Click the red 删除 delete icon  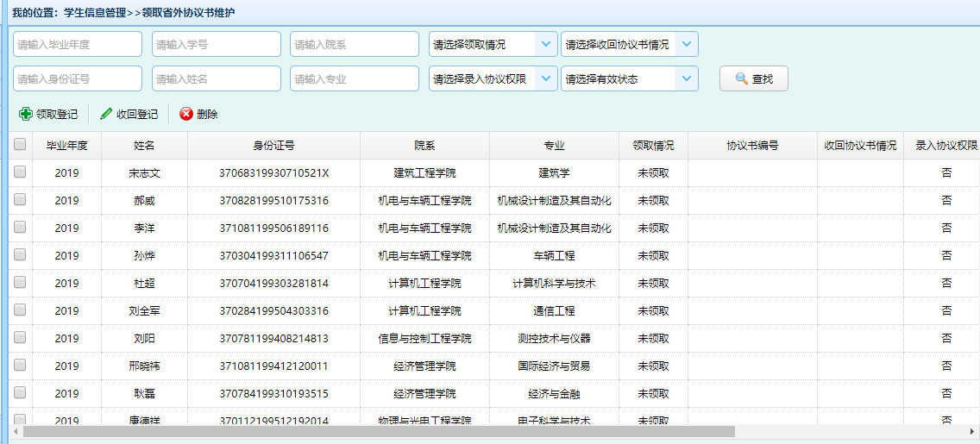(185, 114)
